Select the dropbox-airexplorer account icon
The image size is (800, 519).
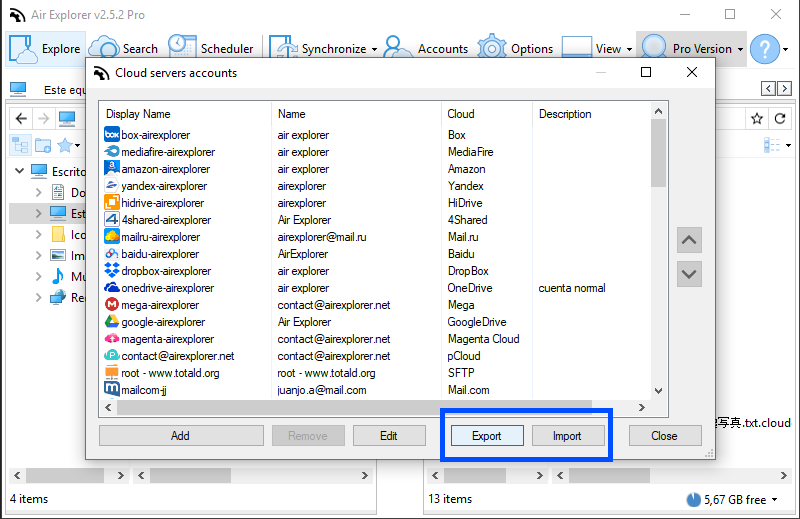(112, 270)
